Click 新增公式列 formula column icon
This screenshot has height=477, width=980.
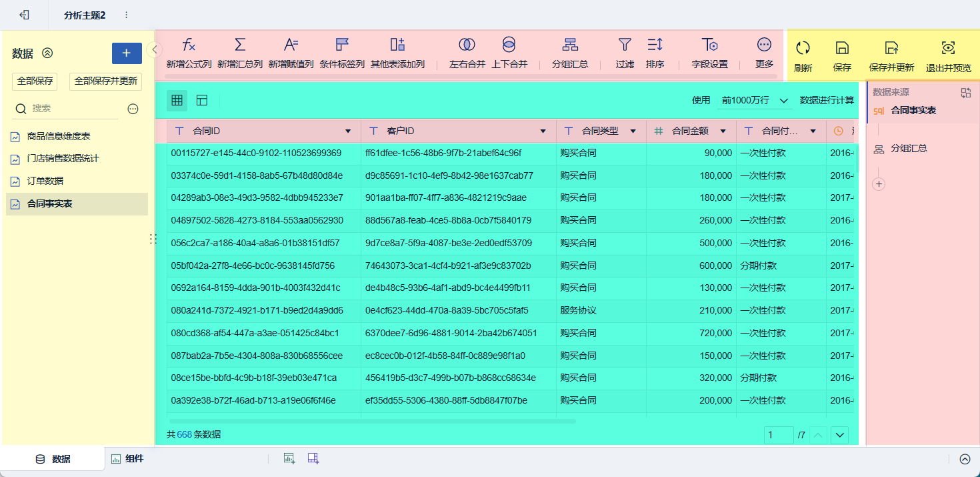click(x=189, y=45)
